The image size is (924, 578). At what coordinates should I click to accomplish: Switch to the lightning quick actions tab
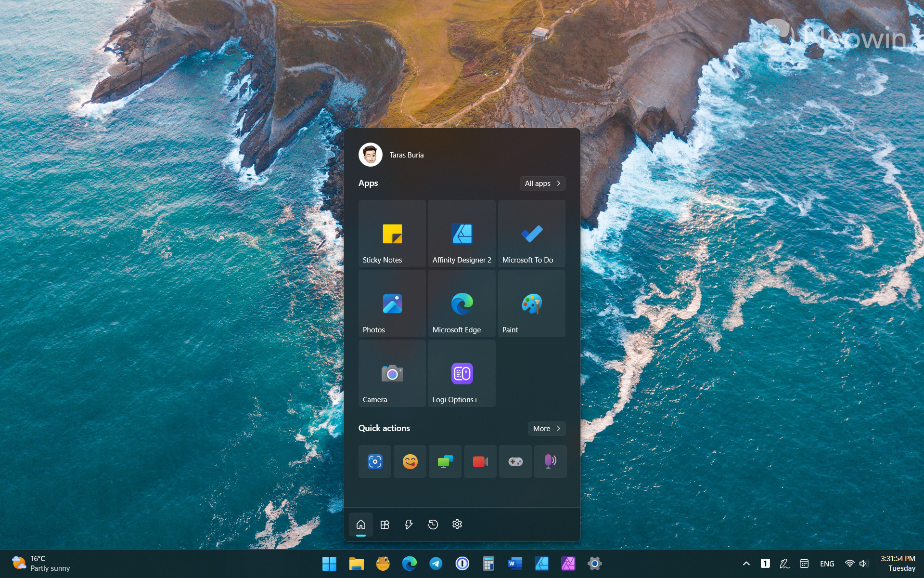[409, 525]
